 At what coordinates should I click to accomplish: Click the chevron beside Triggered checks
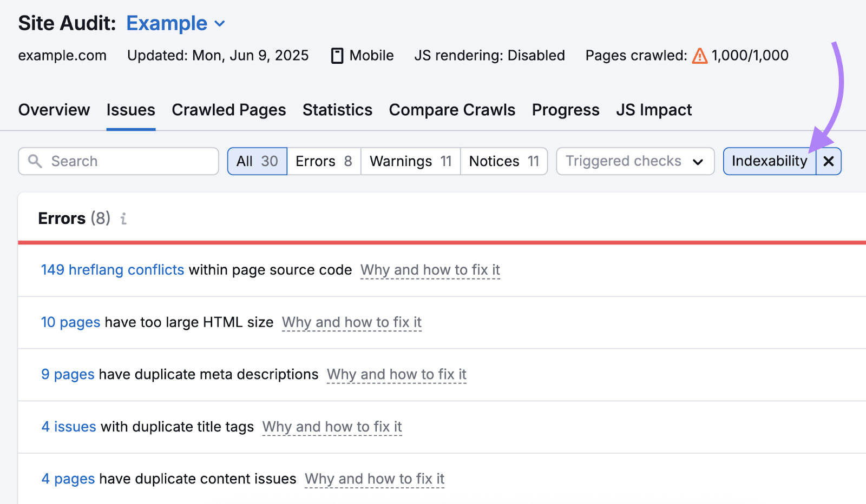click(x=698, y=161)
